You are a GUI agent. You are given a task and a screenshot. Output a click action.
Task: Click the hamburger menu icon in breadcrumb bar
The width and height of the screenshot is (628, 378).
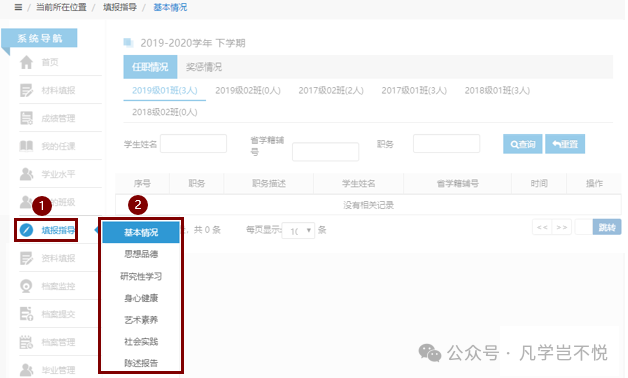click(x=18, y=7)
